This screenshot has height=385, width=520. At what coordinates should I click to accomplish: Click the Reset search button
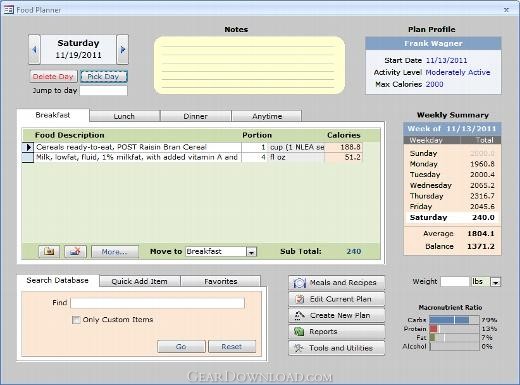tap(232, 347)
